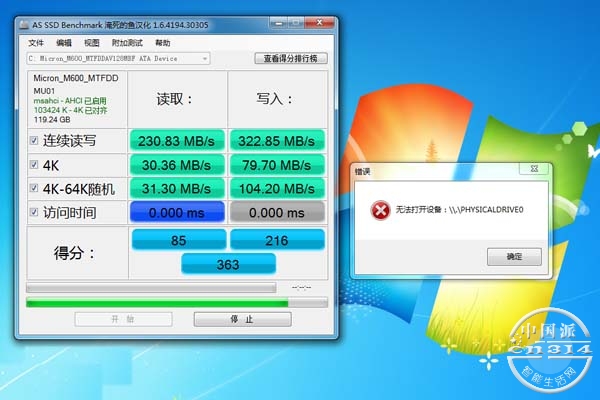Click the MU01 firmware version text
This screenshot has width=600, height=400.
44,91
